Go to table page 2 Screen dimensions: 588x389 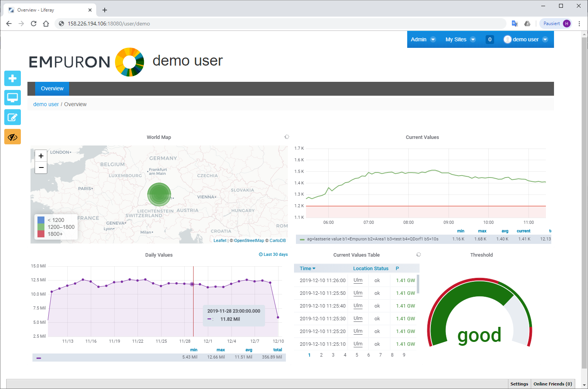tap(321, 355)
